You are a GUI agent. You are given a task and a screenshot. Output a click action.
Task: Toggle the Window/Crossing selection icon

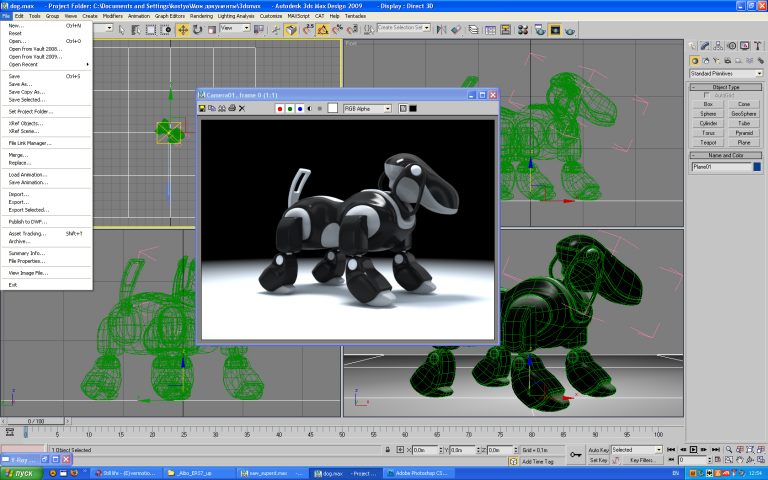click(166, 30)
